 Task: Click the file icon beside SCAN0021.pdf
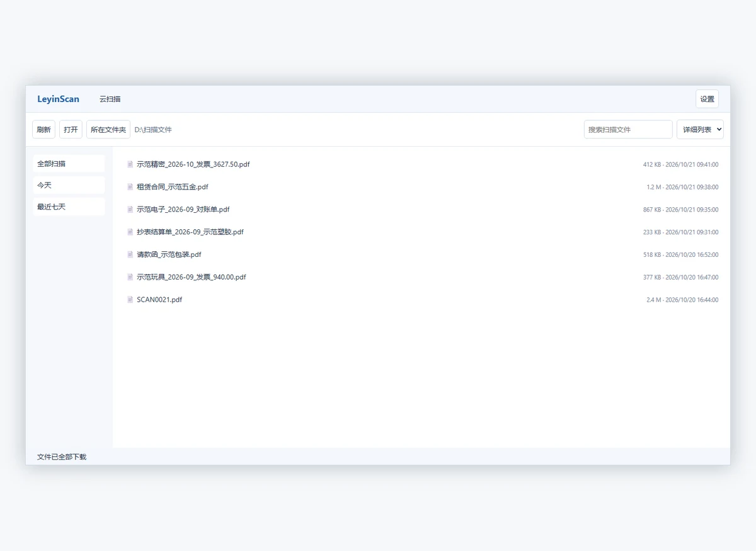coord(130,300)
